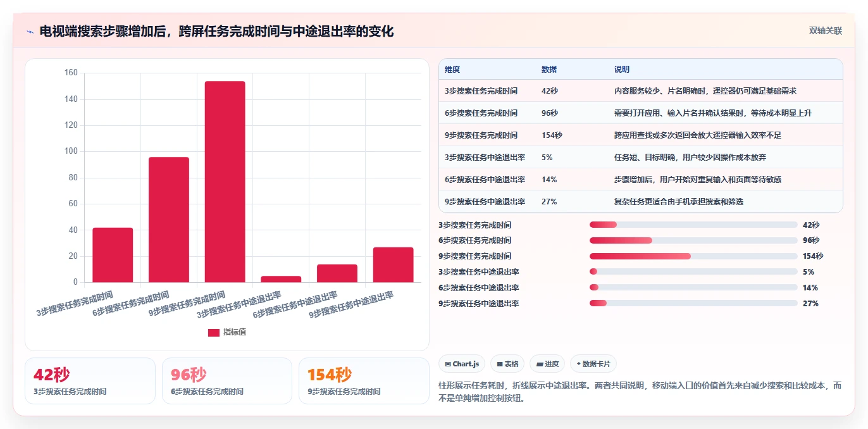
Task: Click the 3步搜索任务中途退出率 bar in the chart
Action: point(281,279)
